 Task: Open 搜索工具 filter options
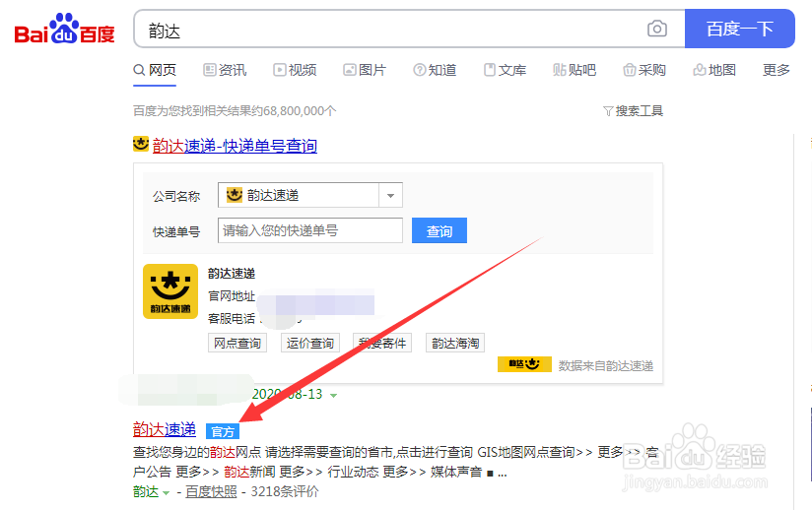click(634, 110)
